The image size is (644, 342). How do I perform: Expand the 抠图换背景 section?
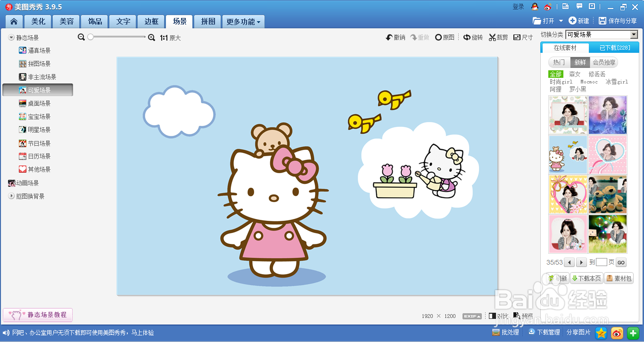(11, 196)
